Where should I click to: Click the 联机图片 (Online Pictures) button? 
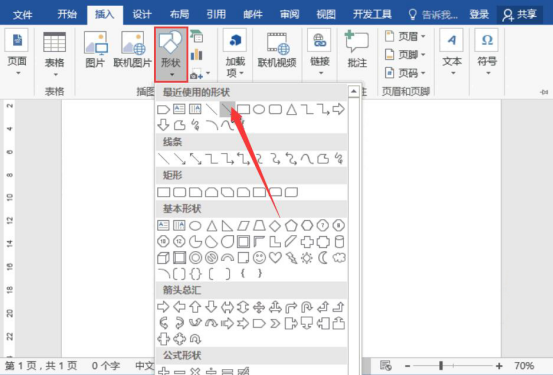pos(133,50)
